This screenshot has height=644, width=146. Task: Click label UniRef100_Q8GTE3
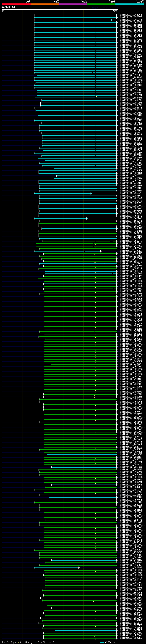click(131, 58)
